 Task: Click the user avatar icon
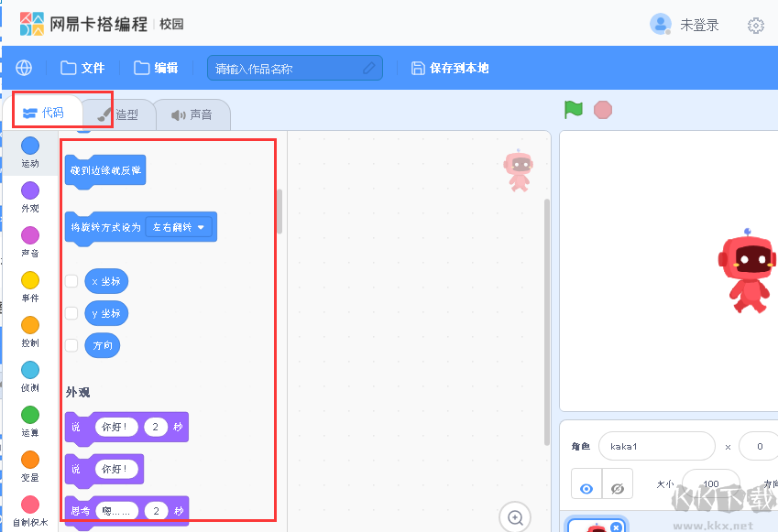(661, 24)
